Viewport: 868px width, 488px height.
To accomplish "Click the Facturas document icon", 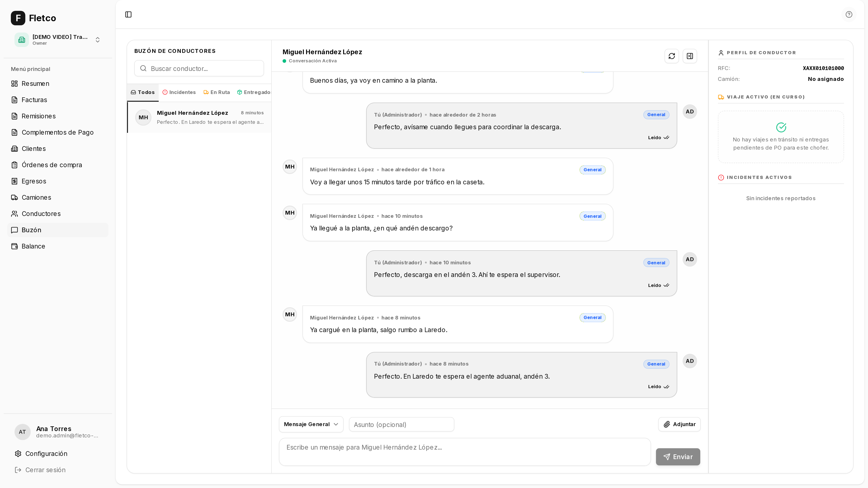I will (14, 100).
